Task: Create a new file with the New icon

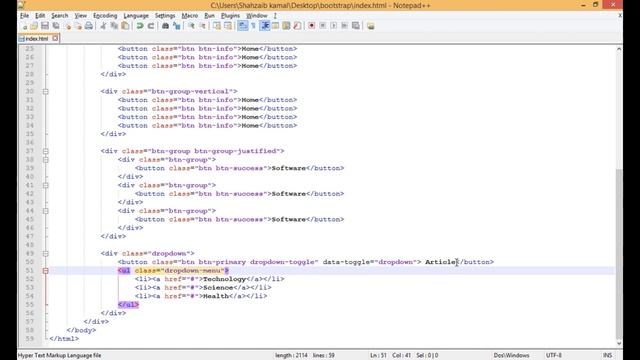Action: (x=24, y=26)
